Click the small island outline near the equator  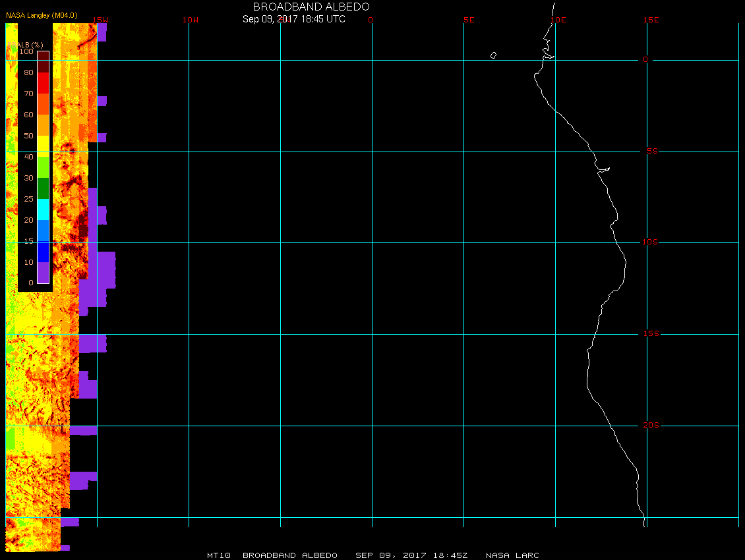pos(493,55)
